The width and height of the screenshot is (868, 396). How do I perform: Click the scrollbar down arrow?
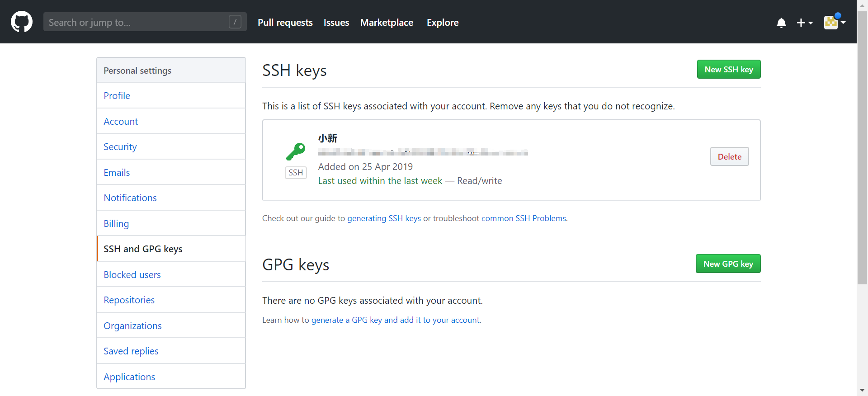(862, 390)
